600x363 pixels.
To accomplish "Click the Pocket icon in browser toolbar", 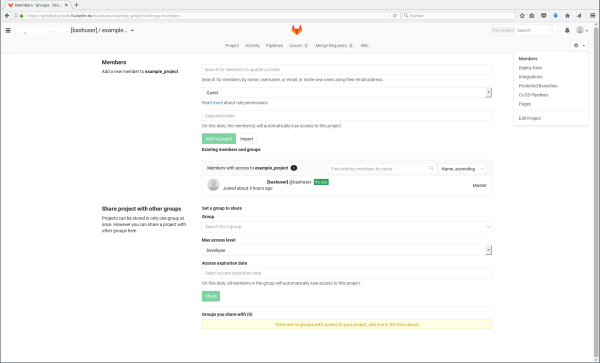I will (x=543, y=16).
